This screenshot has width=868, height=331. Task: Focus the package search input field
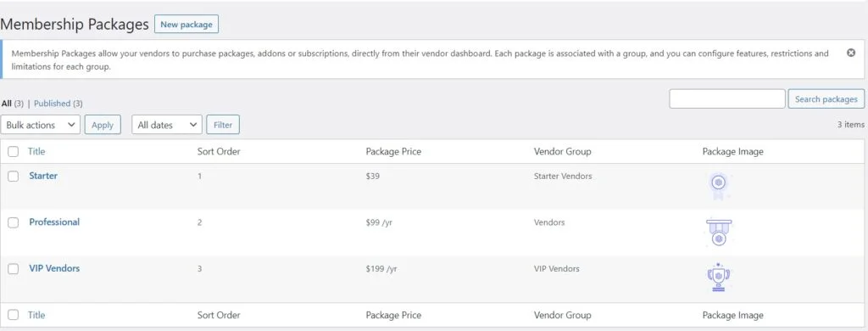click(727, 98)
